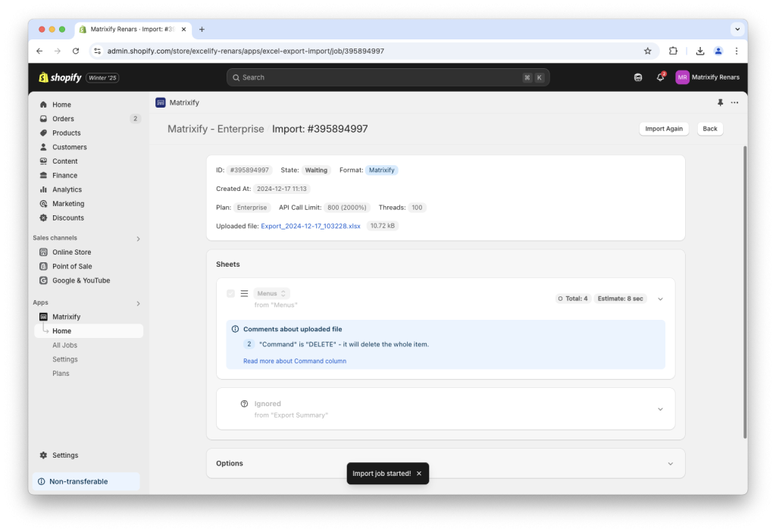The image size is (776, 532).
Task: Expand the Ignored section
Action: (659, 408)
